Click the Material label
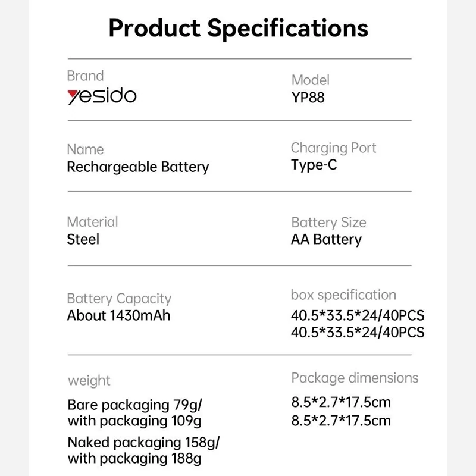The width and height of the screenshot is (476, 476). click(92, 222)
